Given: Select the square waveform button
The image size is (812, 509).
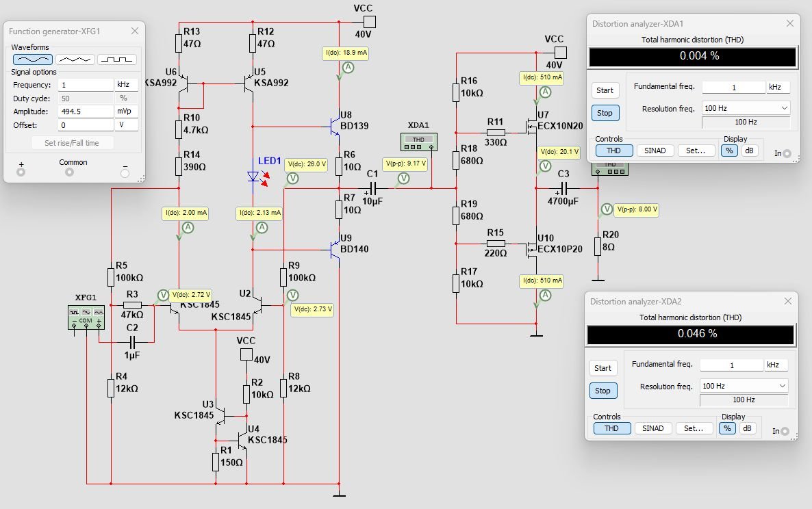Looking at the screenshot, I should pyautogui.click(x=117, y=60).
